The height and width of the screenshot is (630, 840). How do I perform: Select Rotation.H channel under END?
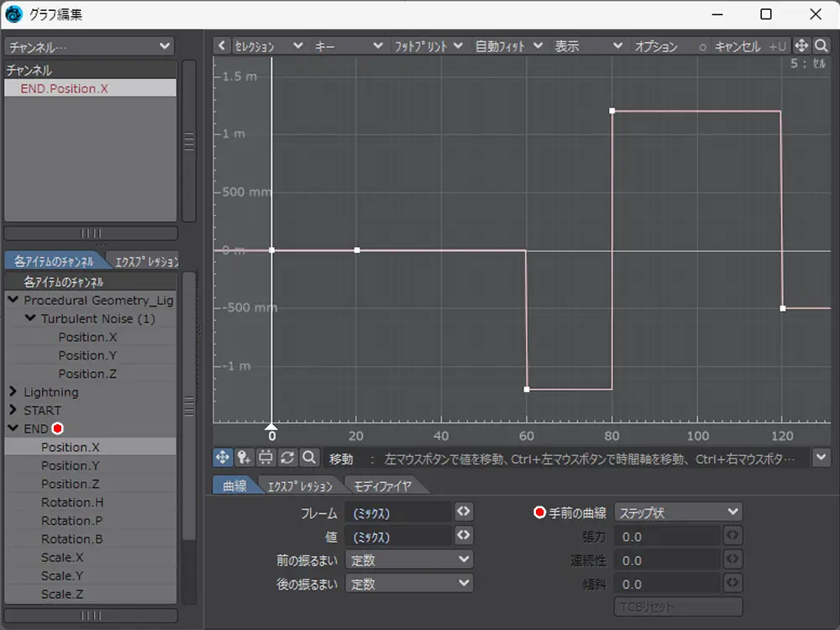pos(72,502)
